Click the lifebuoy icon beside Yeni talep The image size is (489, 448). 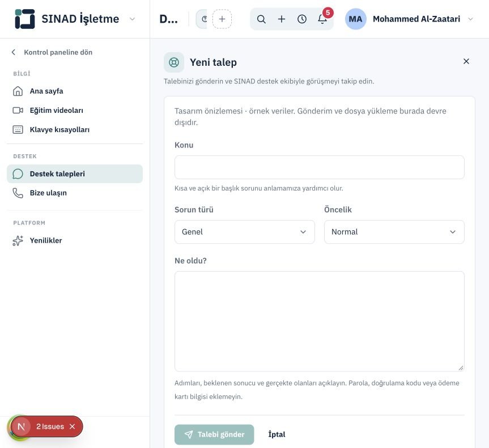pos(174,62)
